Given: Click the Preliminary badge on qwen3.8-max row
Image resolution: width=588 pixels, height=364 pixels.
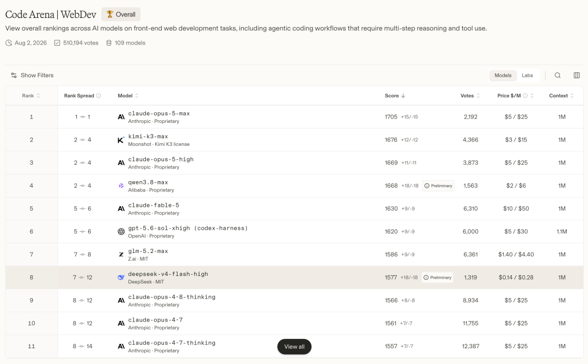Looking at the screenshot, I should tap(438, 186).
